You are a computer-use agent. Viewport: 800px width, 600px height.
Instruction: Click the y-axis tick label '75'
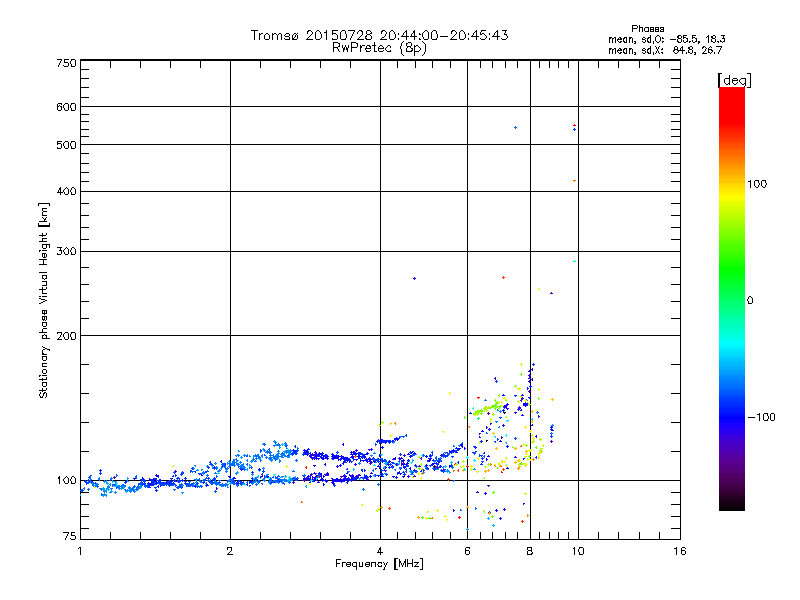coord(70,536)
